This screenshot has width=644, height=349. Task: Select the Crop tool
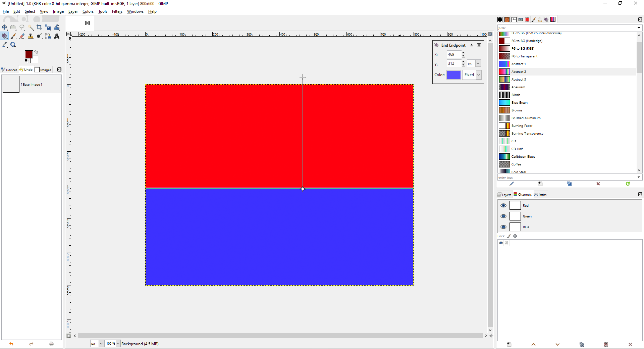pos(39,27)
